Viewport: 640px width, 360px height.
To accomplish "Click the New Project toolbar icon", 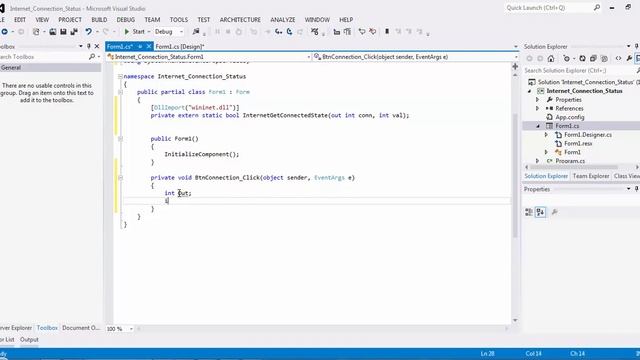I will click(36, 31).
